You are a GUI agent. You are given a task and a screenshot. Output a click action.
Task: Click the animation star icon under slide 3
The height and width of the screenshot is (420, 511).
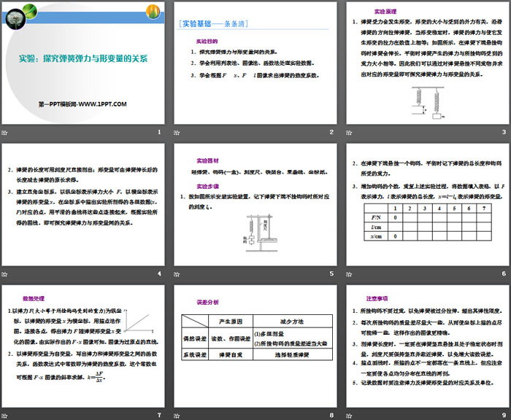tap(350, 132)
